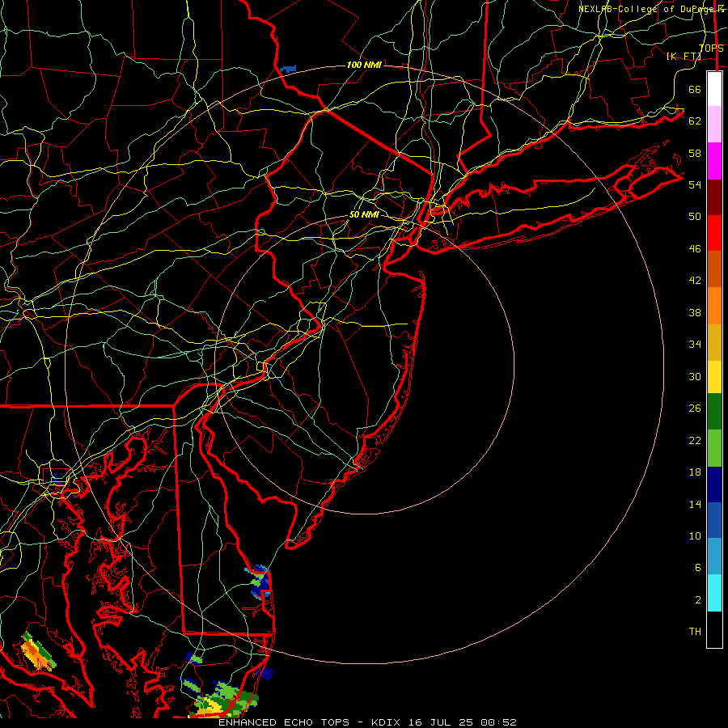Click the bright yellow legend swatch
728x728 pixels.
(x=714, y=376)
